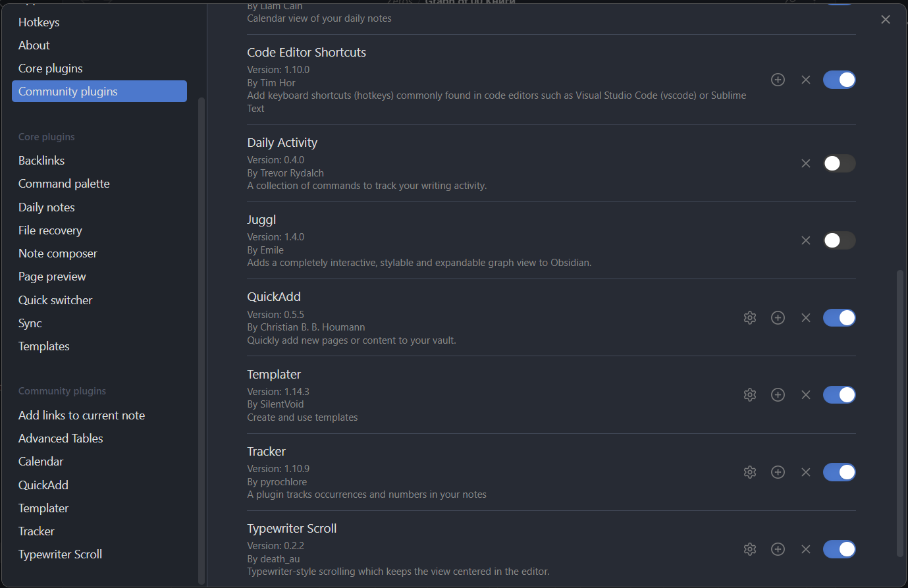Open Templater plugin options gear
The width and height of the screenshot is (908, 588).
pos(750,395)
